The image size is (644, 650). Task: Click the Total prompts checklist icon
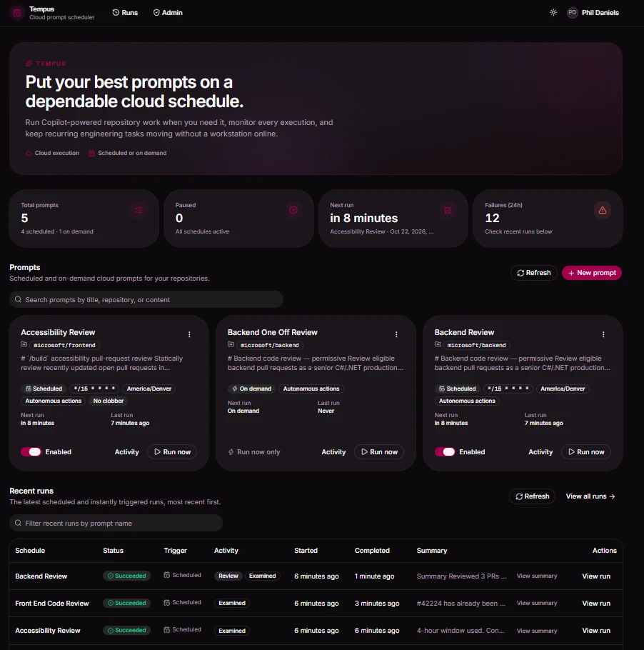pyautogui.click(x=139, y=210)
